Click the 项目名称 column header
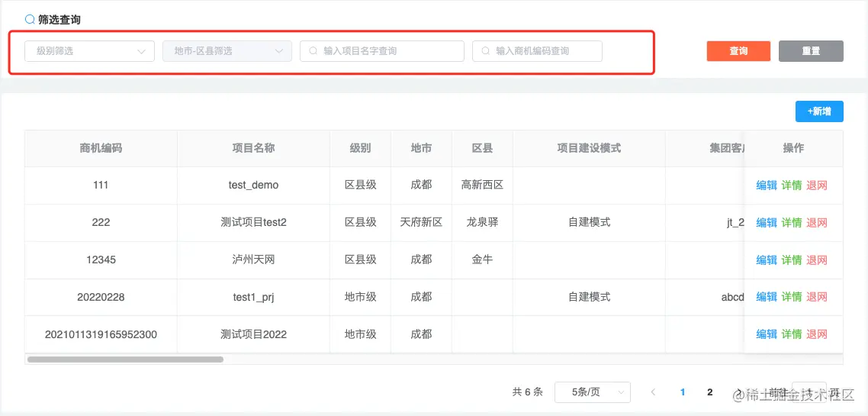The image size is (868, 416). 253,148
